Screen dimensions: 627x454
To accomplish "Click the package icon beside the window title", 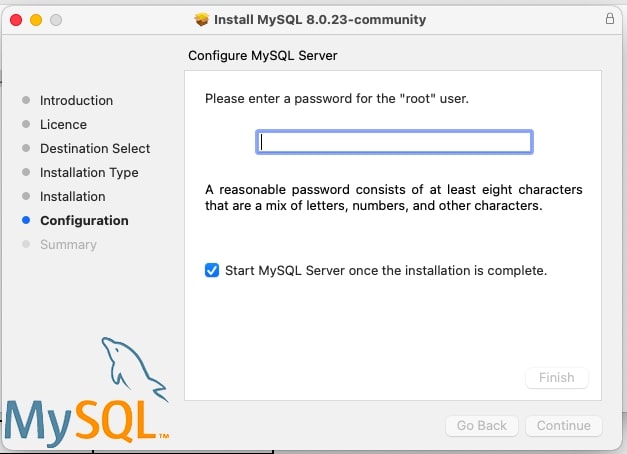I will [202, 20].
